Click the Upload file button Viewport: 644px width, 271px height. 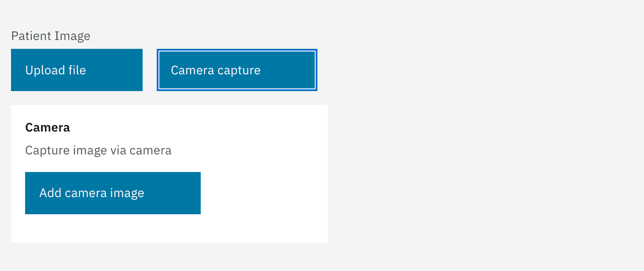pos(77,70)
